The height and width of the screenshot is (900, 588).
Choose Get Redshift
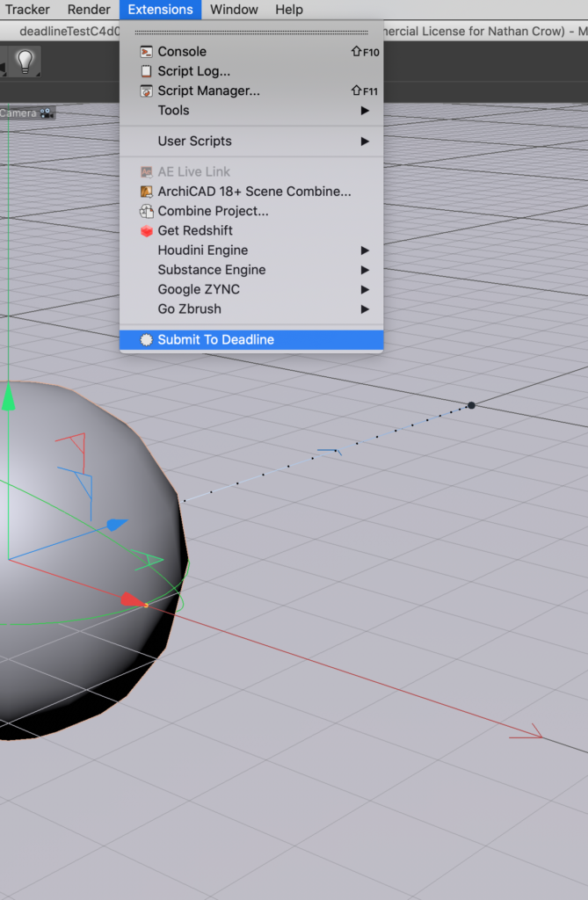[251, 231]
